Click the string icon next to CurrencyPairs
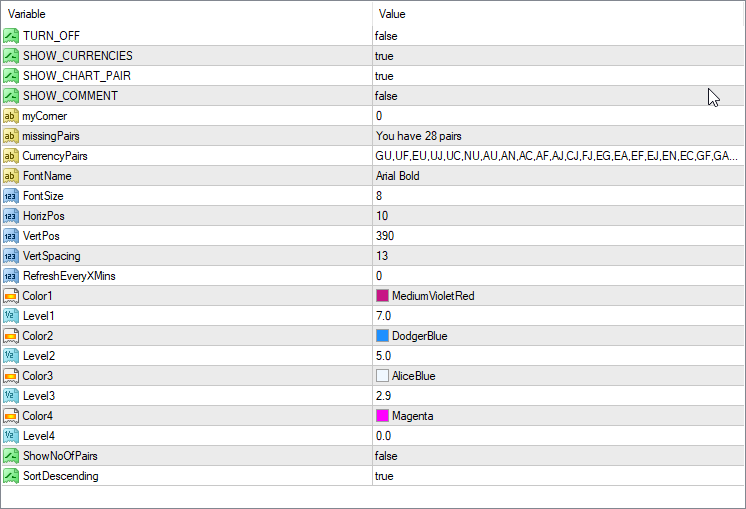 pos(11,156)
